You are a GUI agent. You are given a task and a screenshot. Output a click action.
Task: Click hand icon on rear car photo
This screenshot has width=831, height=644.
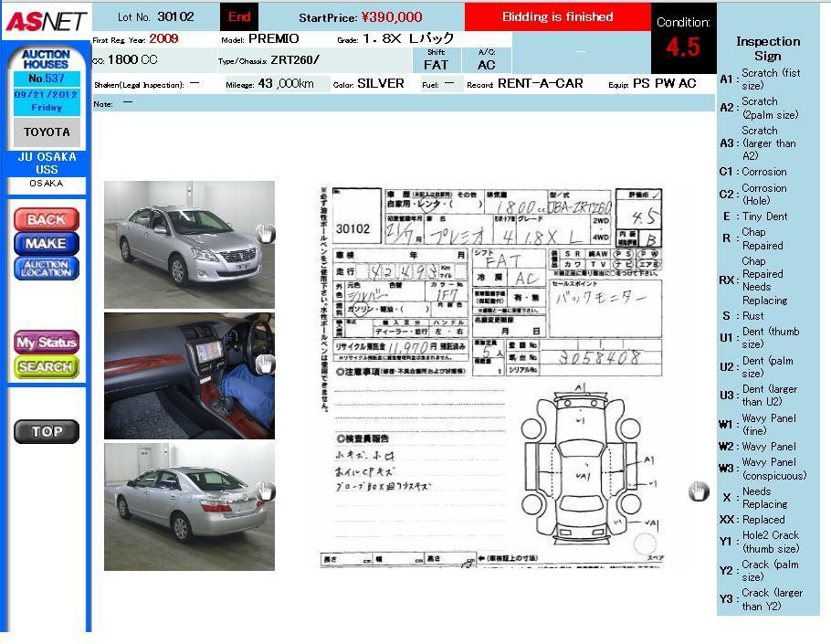265,492
